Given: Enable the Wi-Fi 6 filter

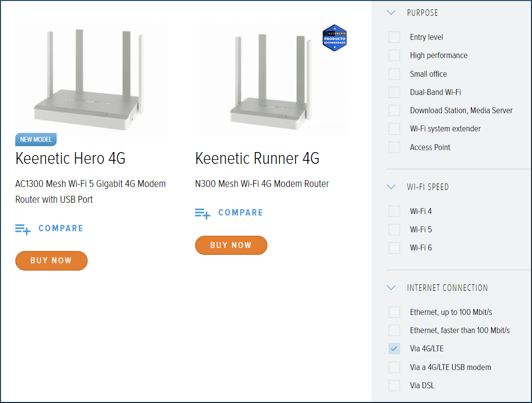Looking at the screenshot, I should tap(394, 248).
